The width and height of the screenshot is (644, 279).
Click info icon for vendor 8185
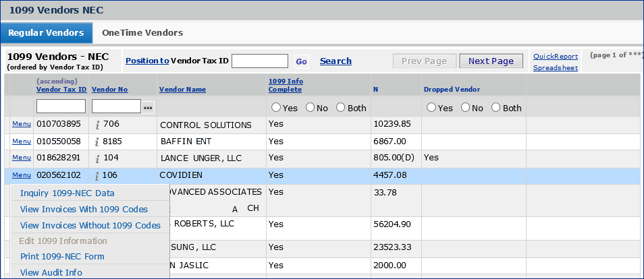click(97, 142)
